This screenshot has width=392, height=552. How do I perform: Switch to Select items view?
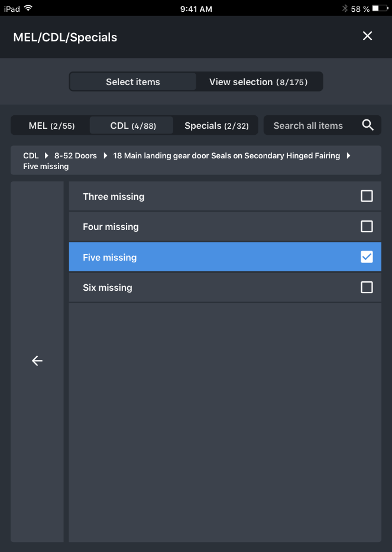(x=133, y=82)
